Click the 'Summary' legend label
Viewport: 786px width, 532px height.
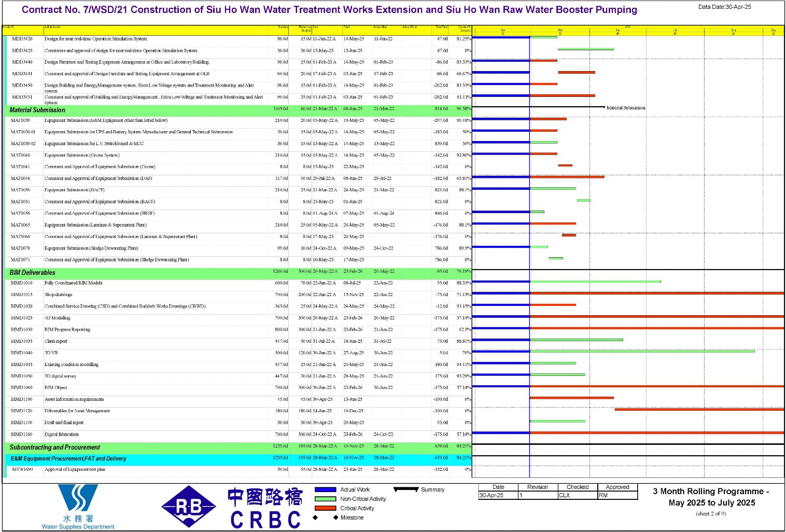pos(433,489)
